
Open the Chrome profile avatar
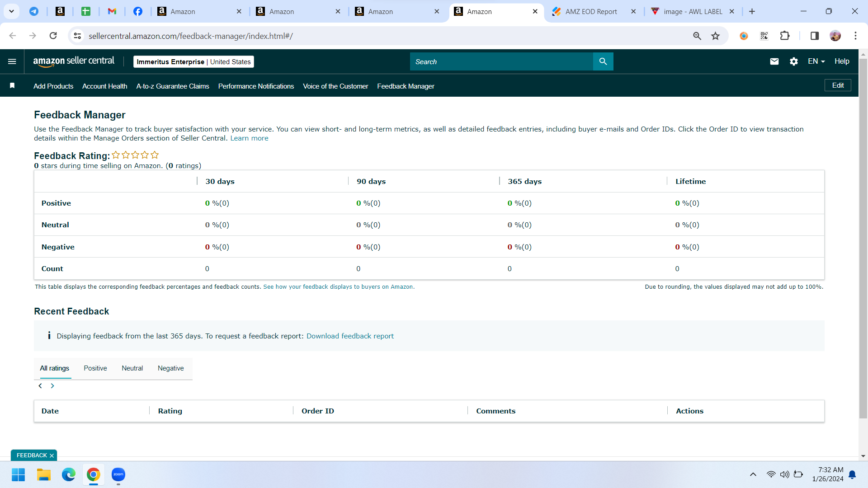click(835, 36)
